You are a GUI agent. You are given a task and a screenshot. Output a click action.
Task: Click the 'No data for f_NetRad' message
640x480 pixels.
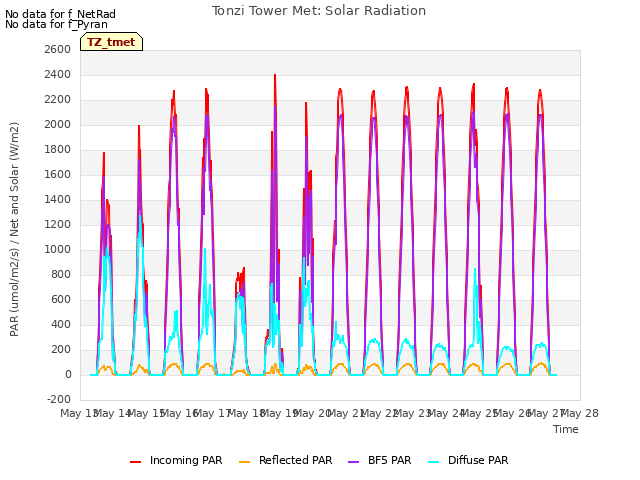(60, 14)
